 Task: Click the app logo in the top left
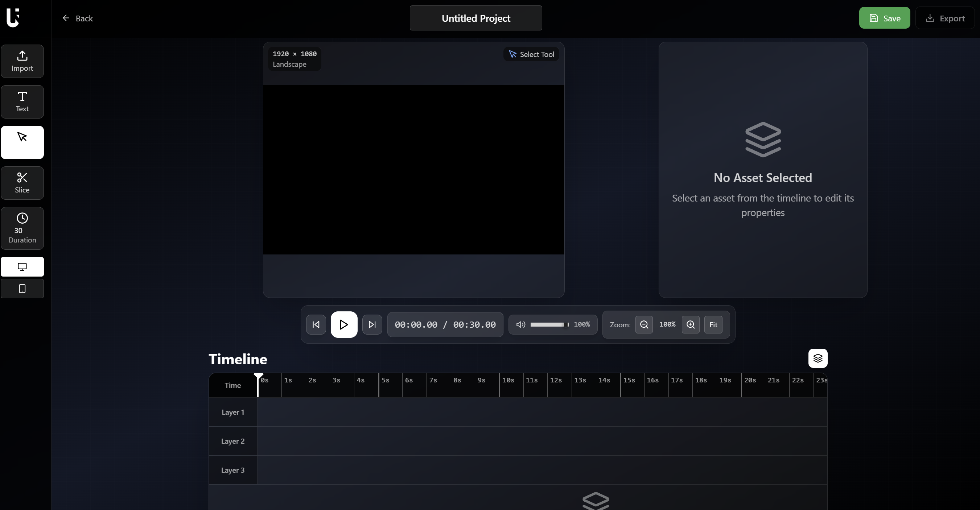[x=14, y=18]
